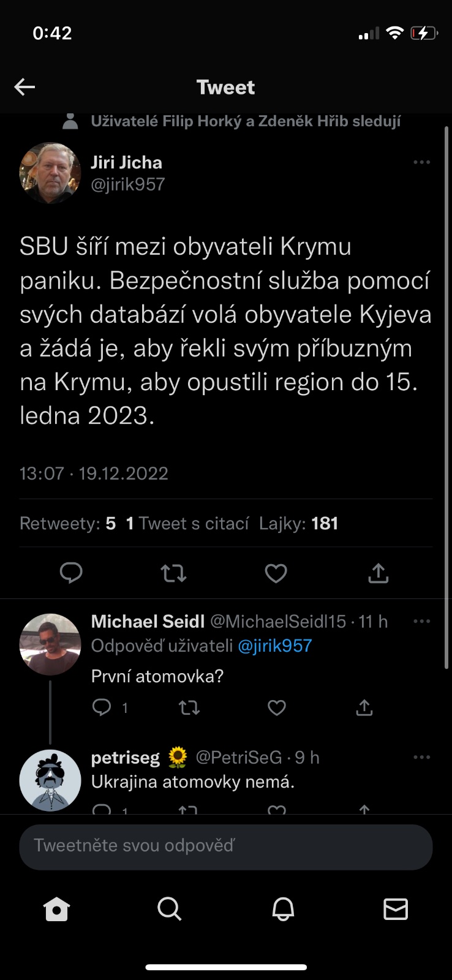Screen dimensions: 452x980
Task: Open the Notifications bell tab
Action: [283, 909]
